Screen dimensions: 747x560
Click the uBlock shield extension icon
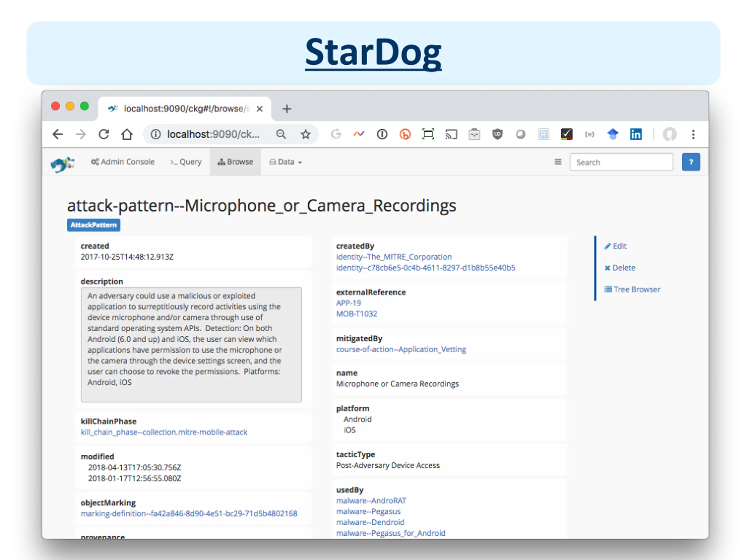point(497,134)
